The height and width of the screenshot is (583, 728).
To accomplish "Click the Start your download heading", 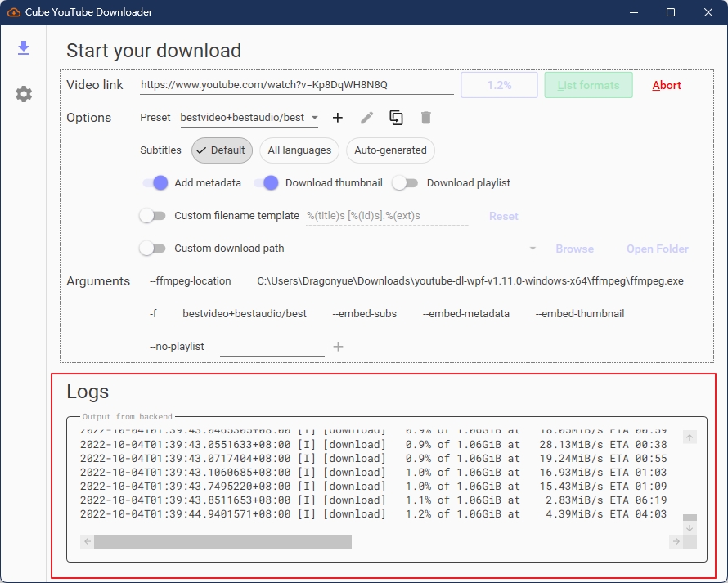I will pyautogui.click(x=154, y=51).
